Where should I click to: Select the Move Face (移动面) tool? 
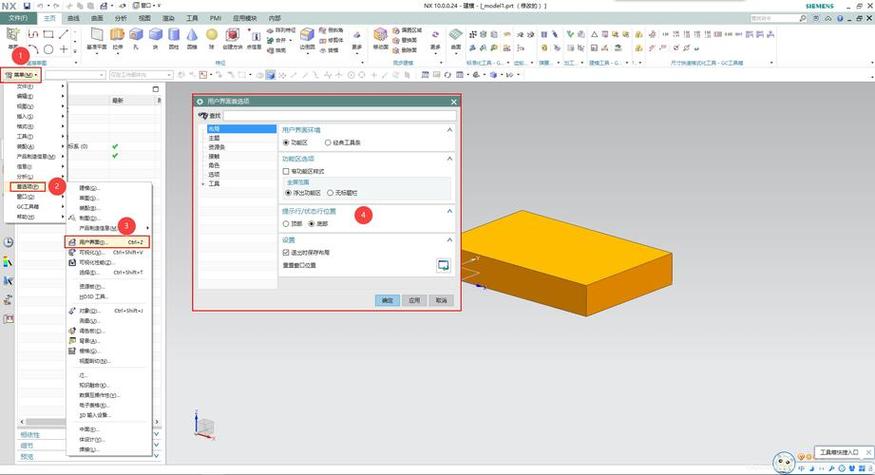pyautogui.click(x=380, y=39)
